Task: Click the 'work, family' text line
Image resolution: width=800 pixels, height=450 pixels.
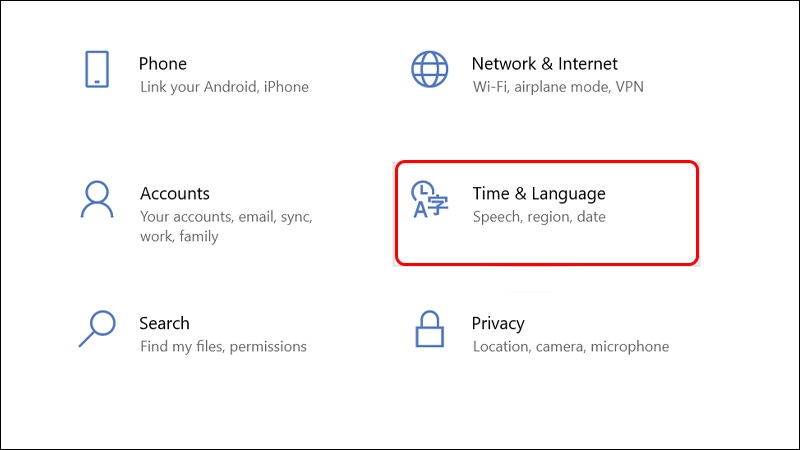Action: 179,237
